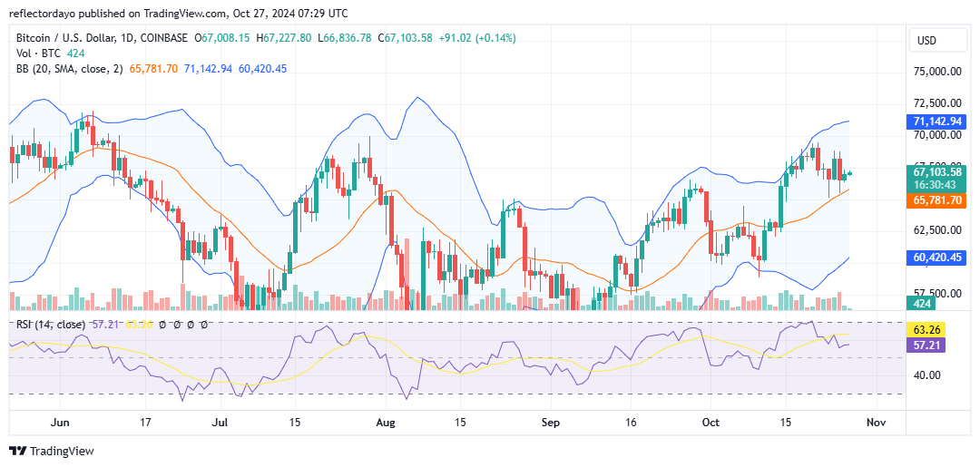Viewport: 980px width, 467px height.
Task: Click the +91.02 (+0.14%) change value
Action: [476, 38]
